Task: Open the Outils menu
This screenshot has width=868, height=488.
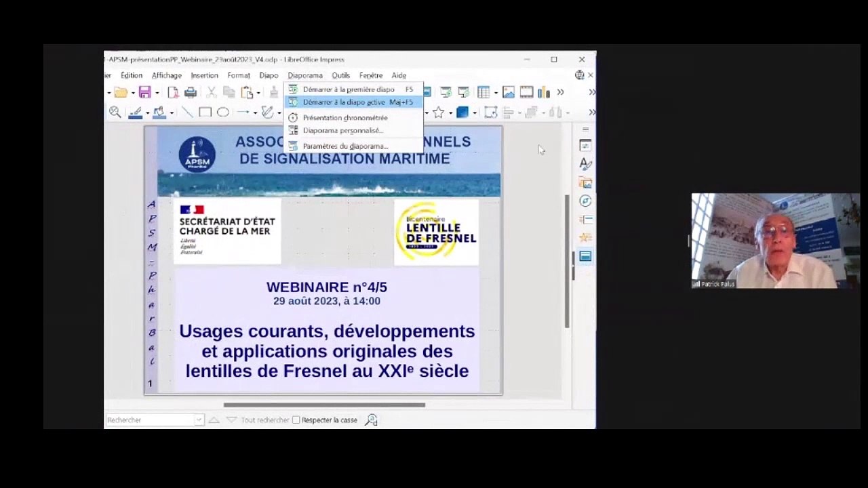Action: 340,75
